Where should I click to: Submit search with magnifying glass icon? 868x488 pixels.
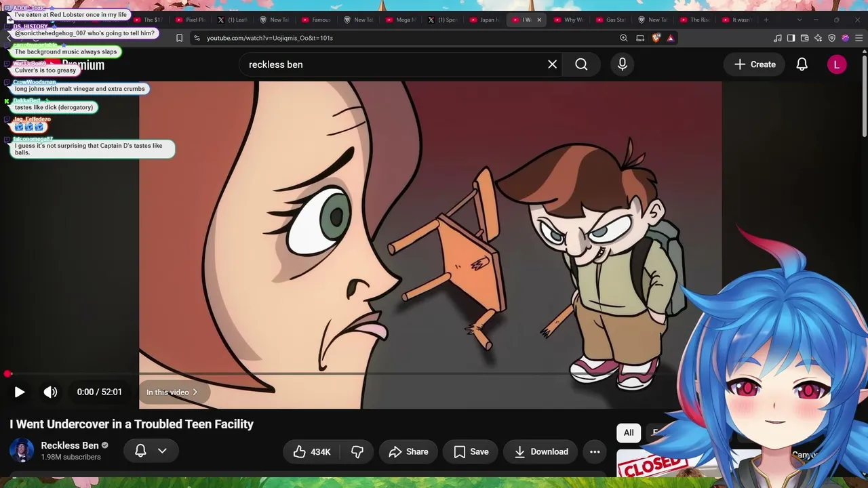[x=581, y=64]
